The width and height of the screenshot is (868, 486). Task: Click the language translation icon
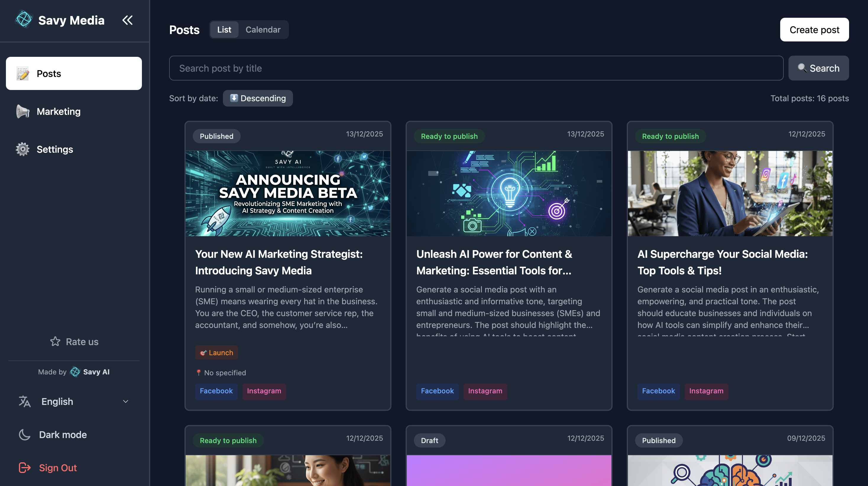(x=24, y=401)
